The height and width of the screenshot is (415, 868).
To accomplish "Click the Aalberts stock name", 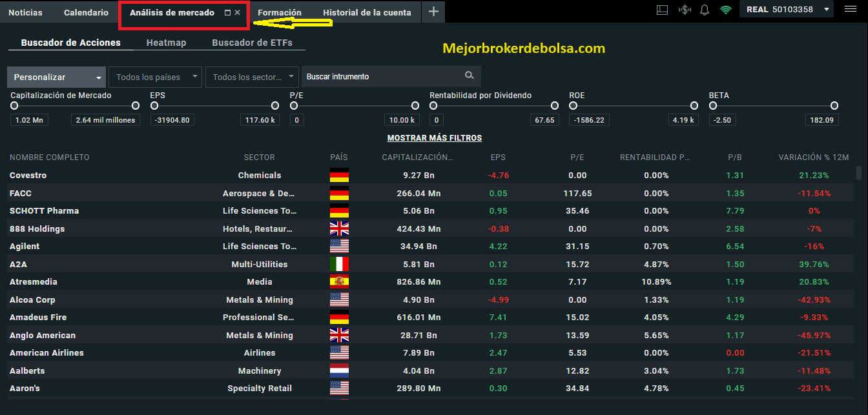I will 27,371.
